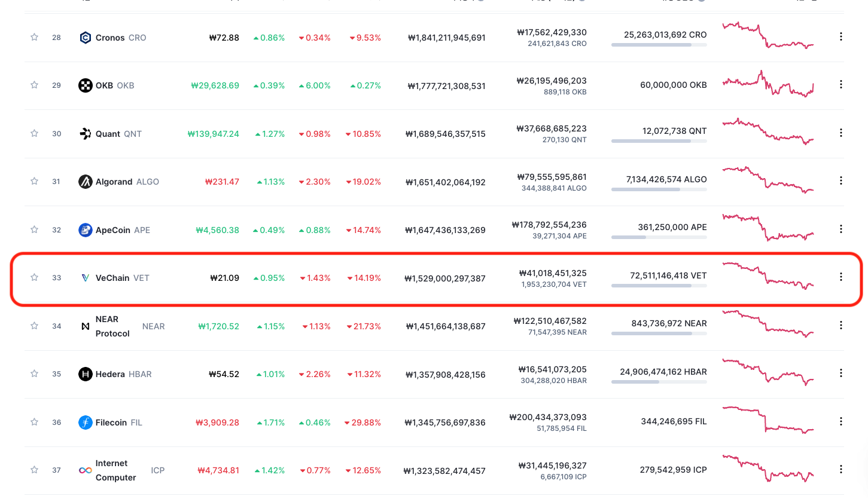
Task: Open the Cronos coin page link
Action: pyautogui.click(x=112, y=38)
